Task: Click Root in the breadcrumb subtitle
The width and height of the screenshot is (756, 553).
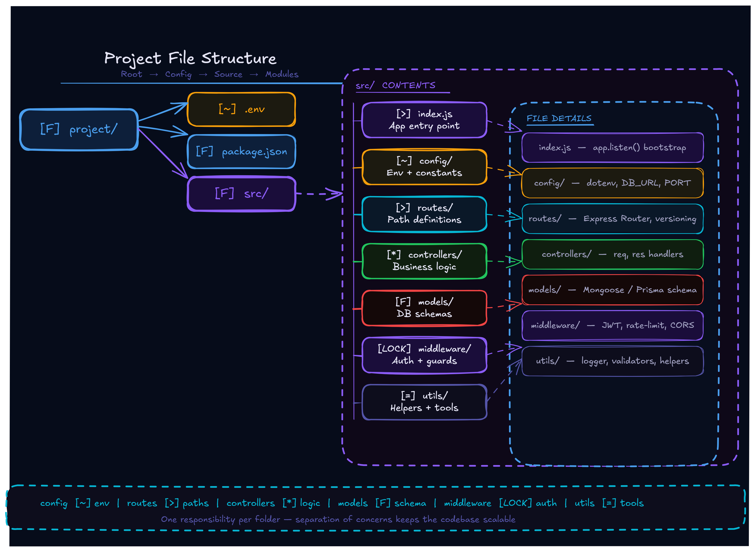Action: (132, 74)
